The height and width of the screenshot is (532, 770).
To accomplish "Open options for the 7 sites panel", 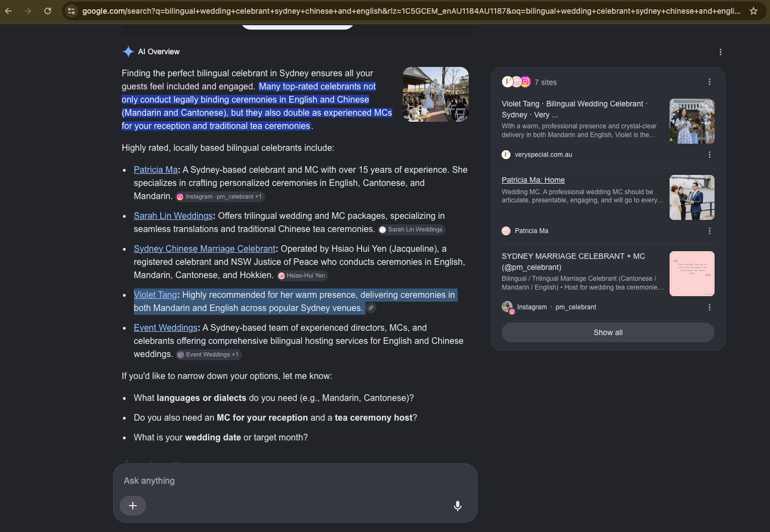I will click(710, 82).
